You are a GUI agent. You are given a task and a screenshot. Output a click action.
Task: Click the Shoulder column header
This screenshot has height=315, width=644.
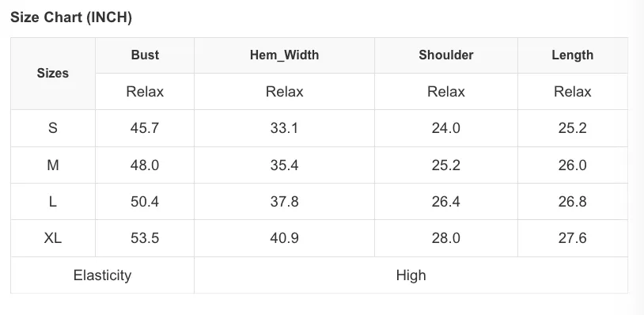446,55
